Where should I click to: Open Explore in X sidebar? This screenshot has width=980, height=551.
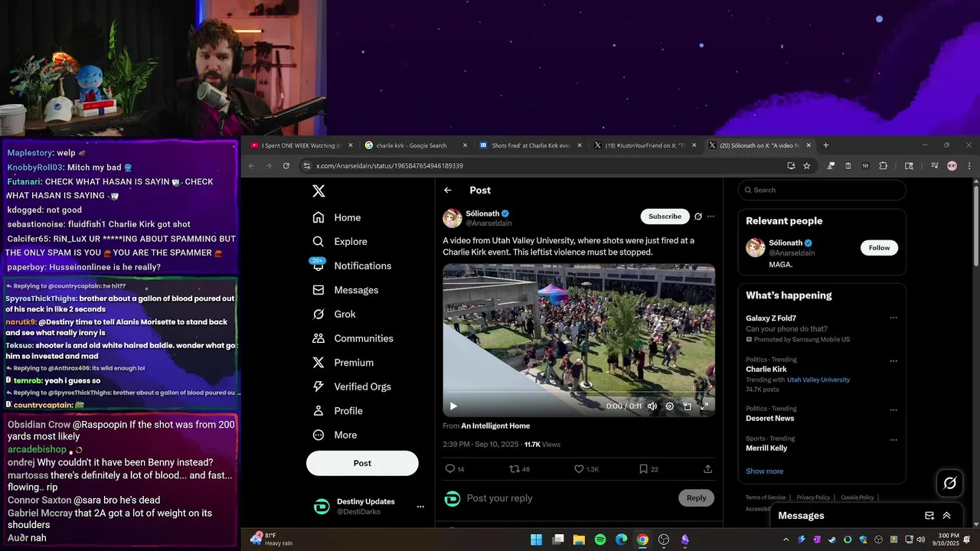[x=340, y=241]
